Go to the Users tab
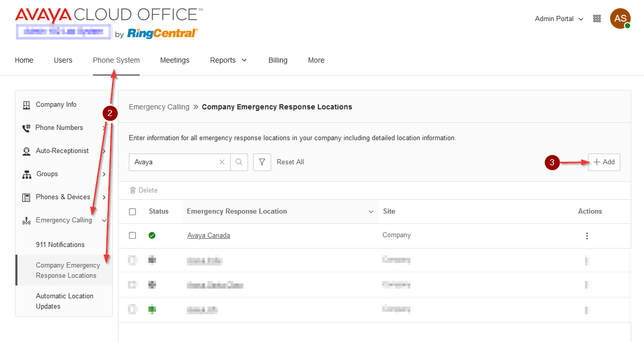This screenshot has width=644, height=342. coord(63,60)
